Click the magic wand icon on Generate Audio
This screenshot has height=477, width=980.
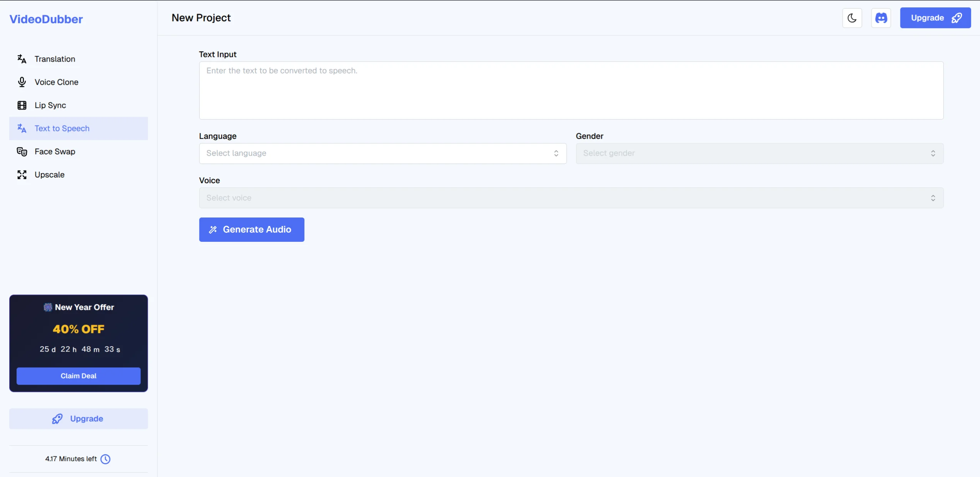coord(213,229)
